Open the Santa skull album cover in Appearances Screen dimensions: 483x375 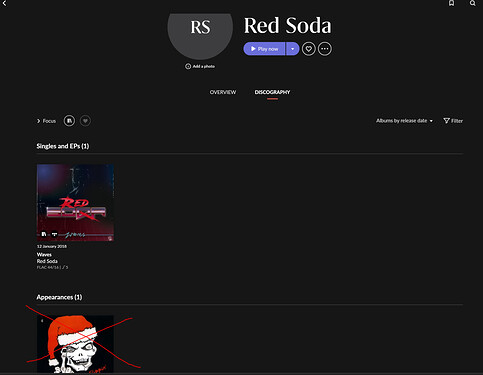coord(75,344)
